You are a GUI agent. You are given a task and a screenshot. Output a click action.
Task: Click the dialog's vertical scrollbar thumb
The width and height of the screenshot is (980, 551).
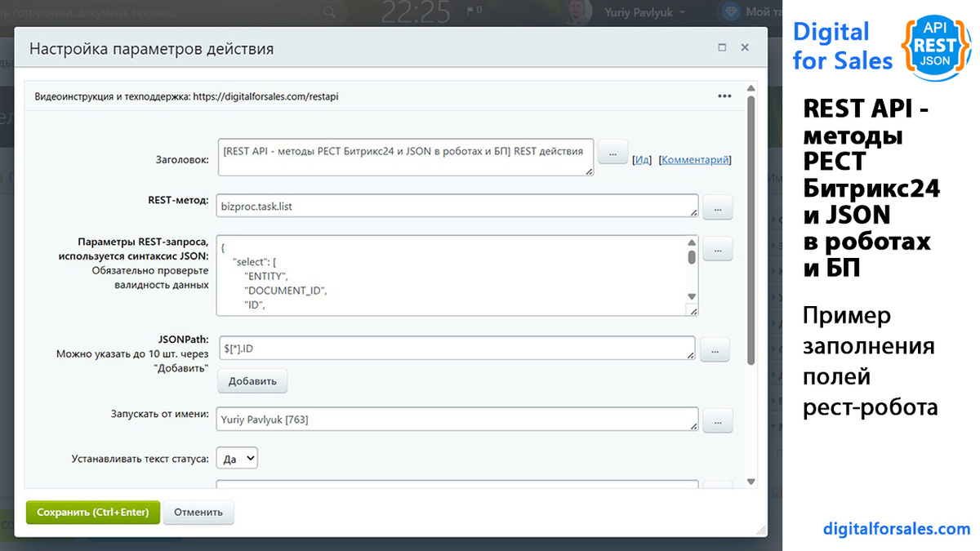point(751,231)
